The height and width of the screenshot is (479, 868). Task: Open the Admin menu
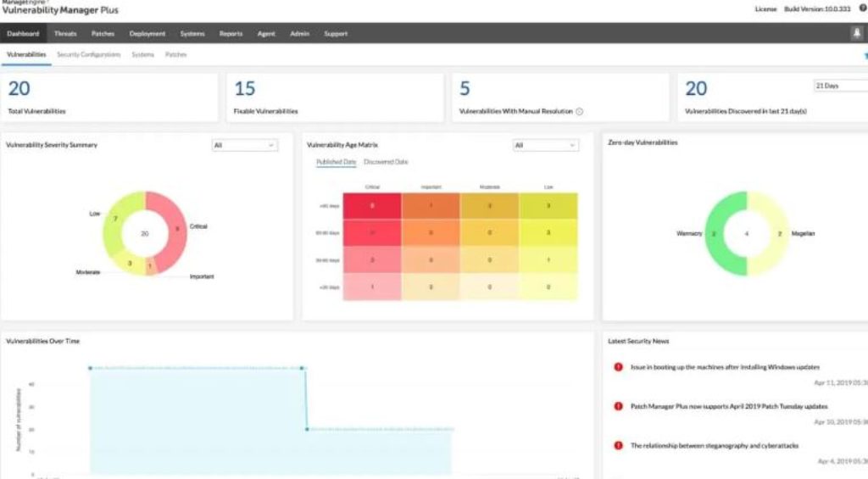click(299, 33)
